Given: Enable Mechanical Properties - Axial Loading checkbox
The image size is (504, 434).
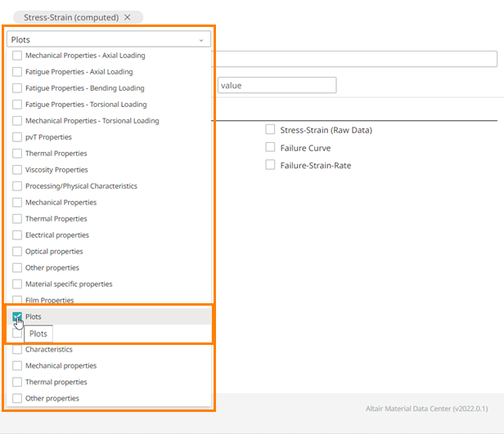Looking at the screenshot, I should coord(17,56).
